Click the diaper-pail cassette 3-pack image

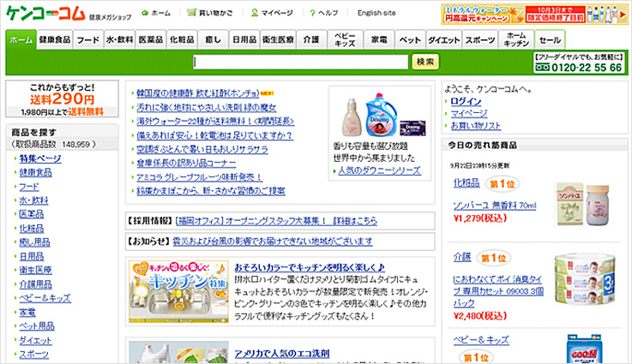coord(585,279)
